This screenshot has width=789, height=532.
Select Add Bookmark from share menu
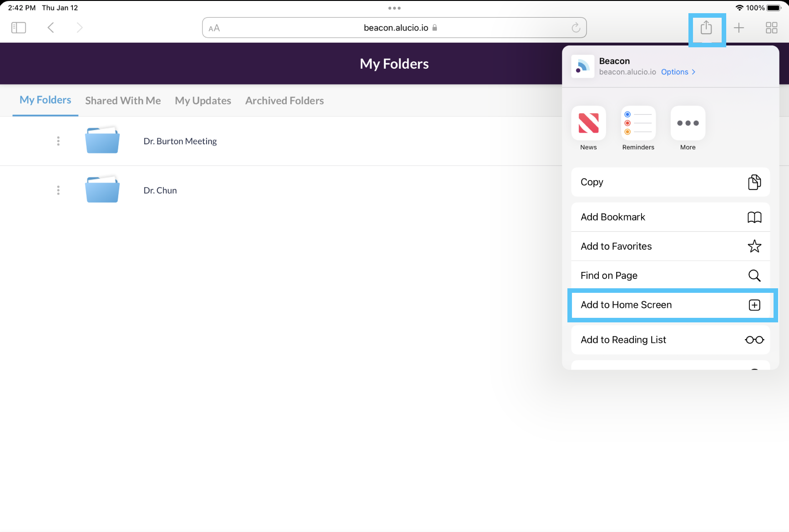pyautogui.click(x=670, y=217)
